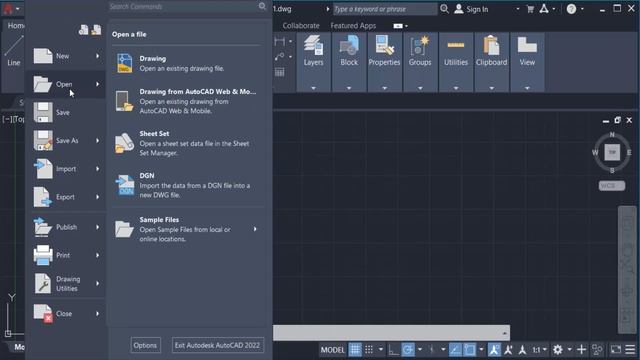Viewport: 640px width, 360px height.
Task: Open the Groups ribbon panel
Action: tap(420, 51)
